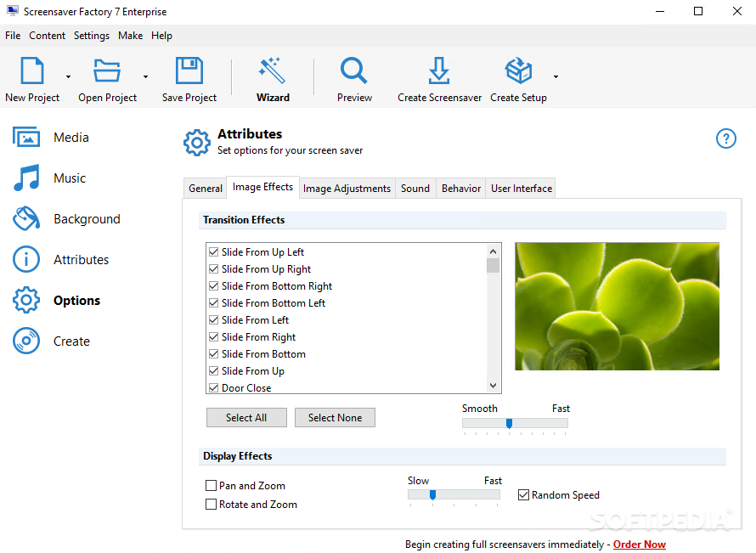Click the green plant preview image
The width and height of the screenshot is (756, 553).
618,307
